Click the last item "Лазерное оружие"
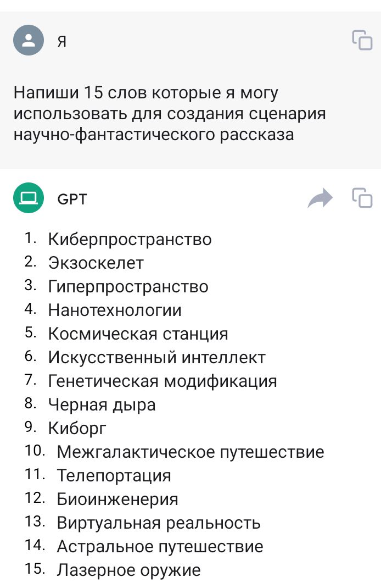Viewport: 381px width, 588px height. pos(128,570)
